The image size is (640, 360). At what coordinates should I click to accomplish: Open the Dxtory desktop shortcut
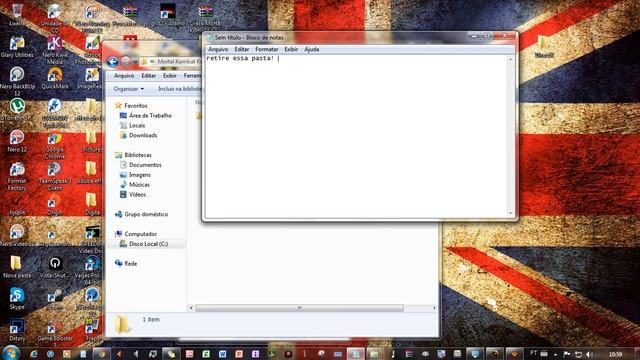point(17,330)
